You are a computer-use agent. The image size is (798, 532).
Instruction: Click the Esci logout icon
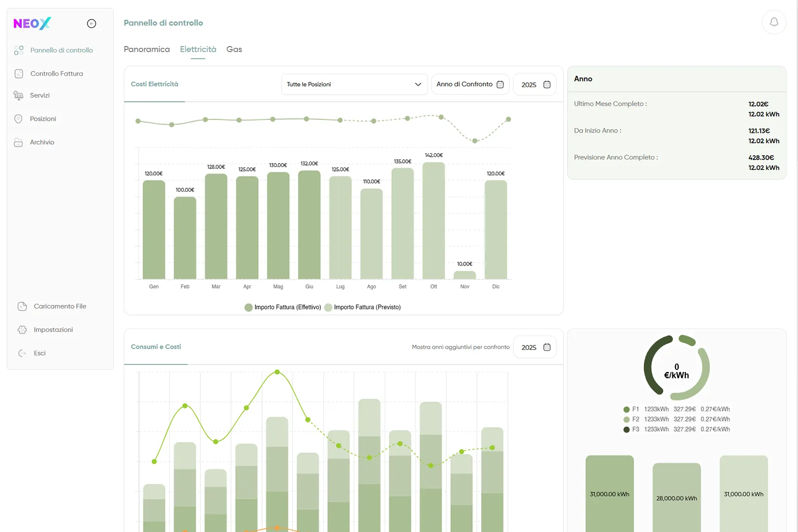click(22, 353)
